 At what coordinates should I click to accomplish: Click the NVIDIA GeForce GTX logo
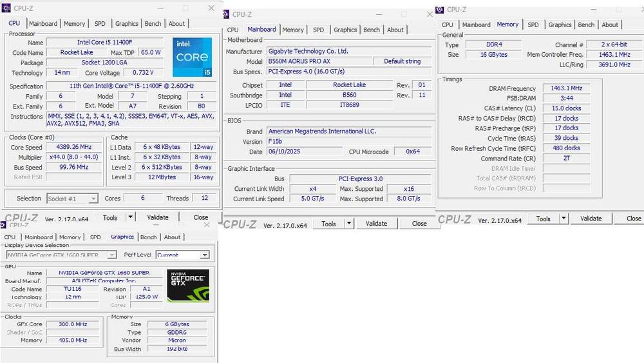188,286
